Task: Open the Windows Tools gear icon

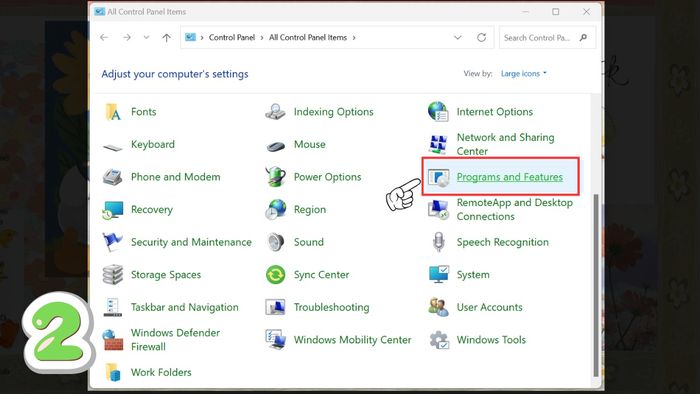Action: coord(439,340)
